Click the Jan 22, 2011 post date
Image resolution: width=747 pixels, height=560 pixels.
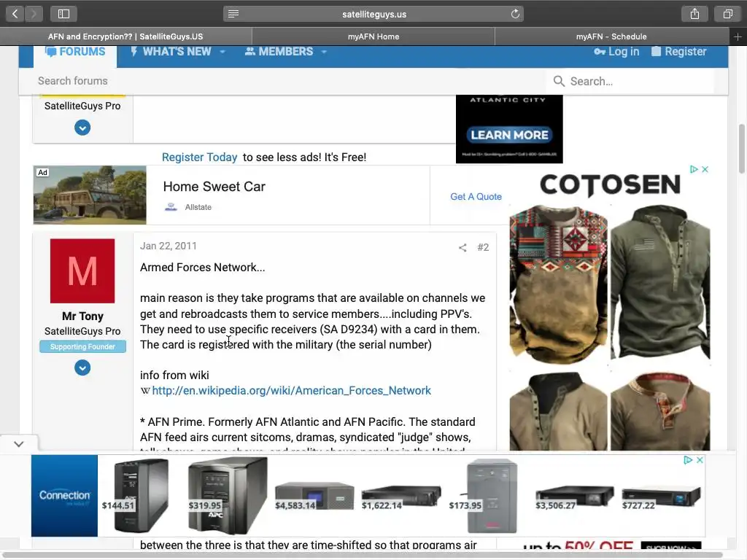click(169, 246)
